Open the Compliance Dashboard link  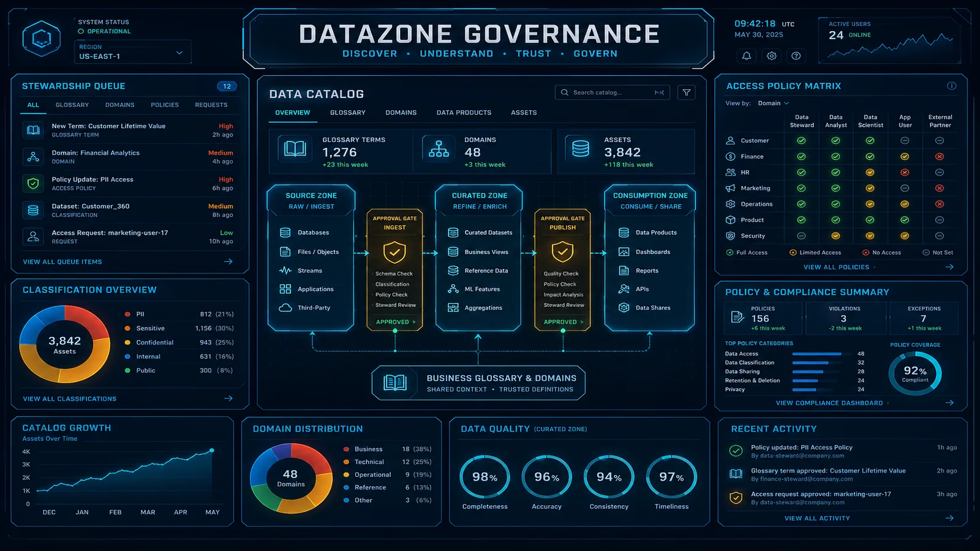(x=830, y=403)
